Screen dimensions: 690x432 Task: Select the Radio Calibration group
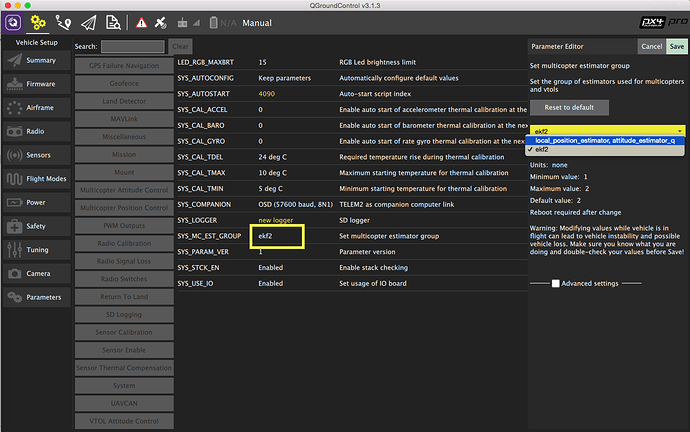124,243
